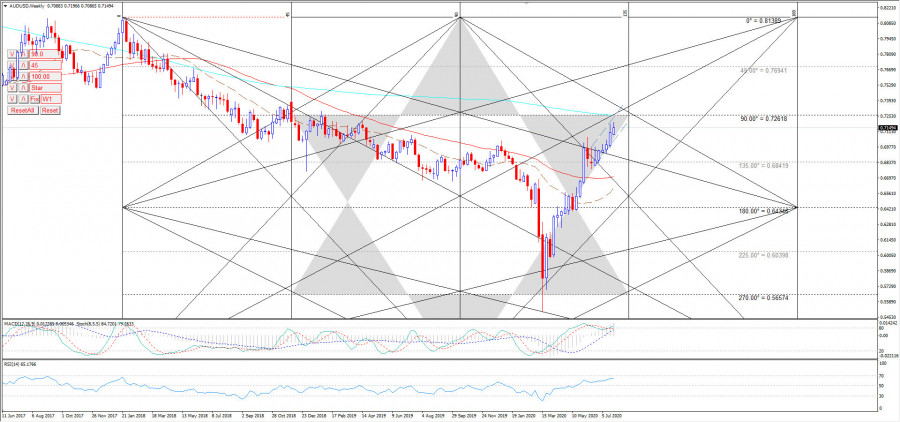
Task: Select the W1 timeframe field
Action: pyautogui.click(x=51, y=99)
